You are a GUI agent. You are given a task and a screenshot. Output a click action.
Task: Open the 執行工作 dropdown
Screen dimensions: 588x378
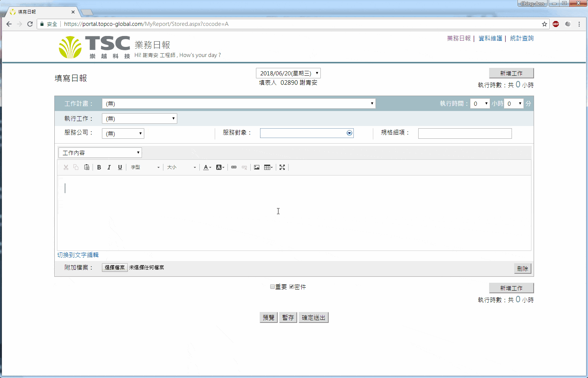tap(139, 118)
